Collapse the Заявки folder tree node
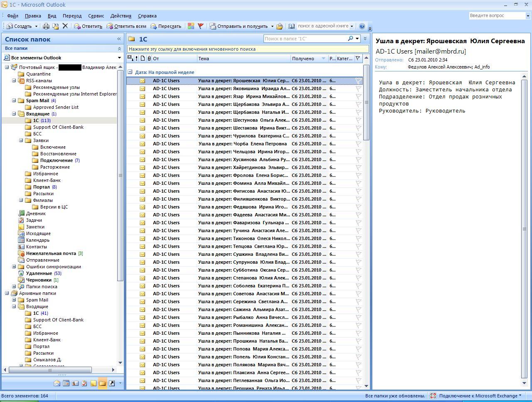Screen dimensions: 532x402 point(21,140)
